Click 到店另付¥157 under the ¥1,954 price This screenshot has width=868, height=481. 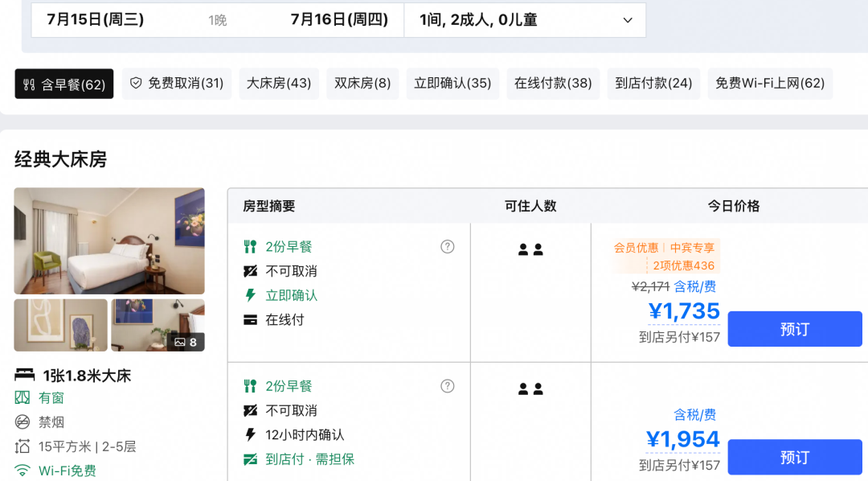tap(679, 465)
